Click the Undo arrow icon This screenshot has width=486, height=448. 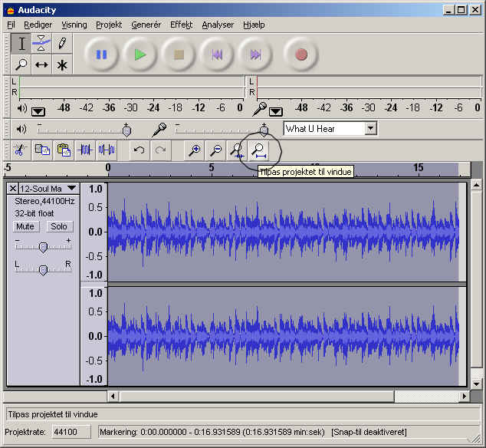pyautogui.click(x=139, y=150)
